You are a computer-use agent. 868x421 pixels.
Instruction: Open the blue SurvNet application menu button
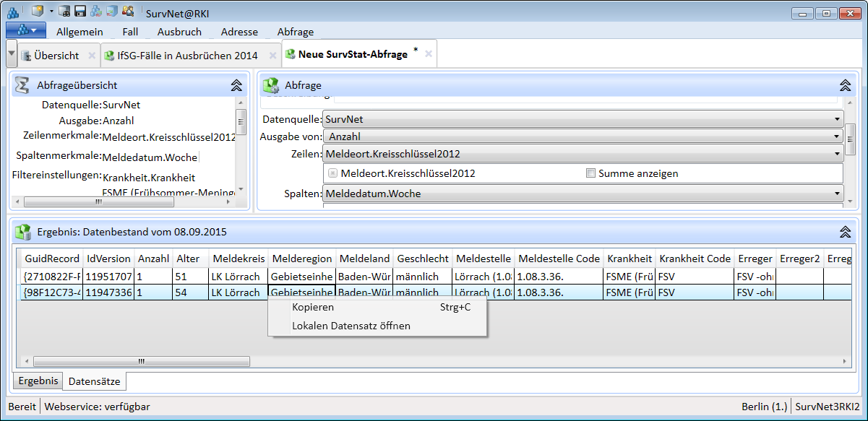tap(26, 30)
